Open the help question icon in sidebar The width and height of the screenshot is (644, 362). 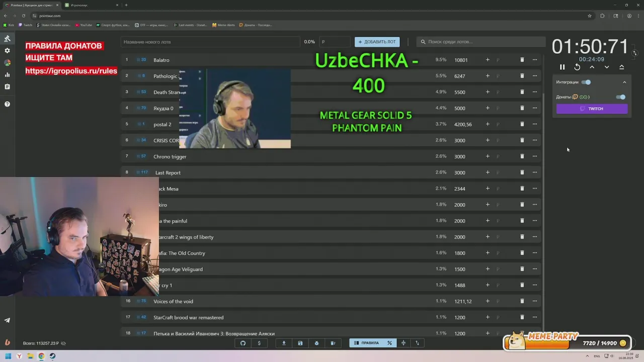(x=7, y=104)
